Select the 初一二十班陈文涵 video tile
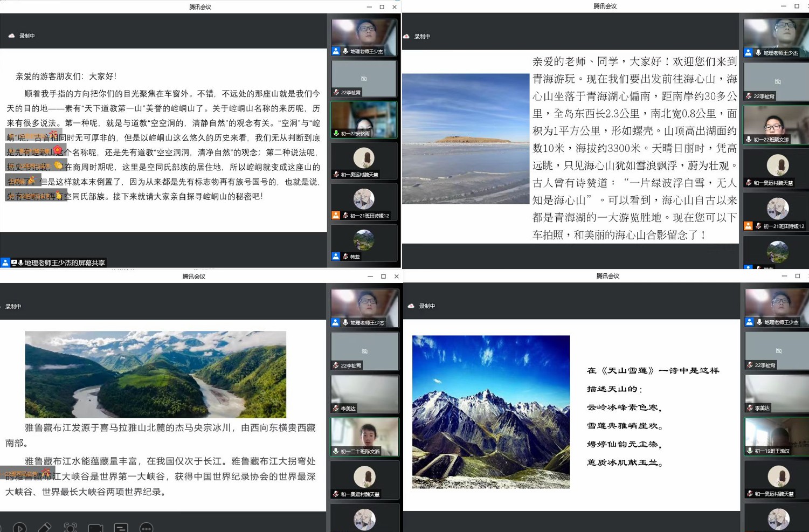 coord(365,437)
